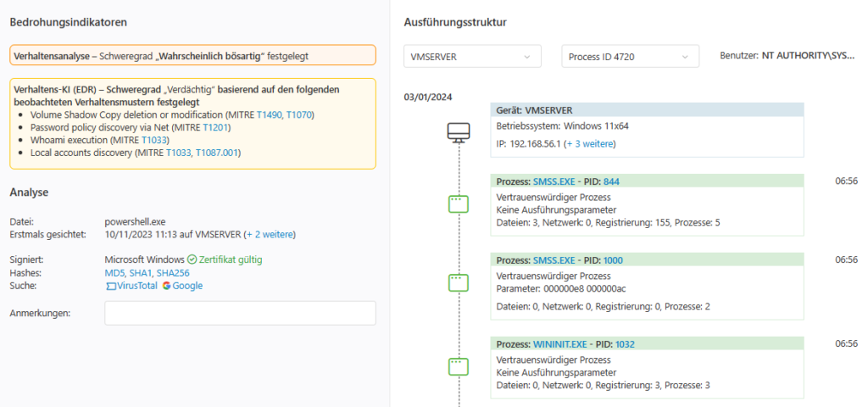
Task: Expand the '+ 3 weitere' IP addresses
Action: 590,144
